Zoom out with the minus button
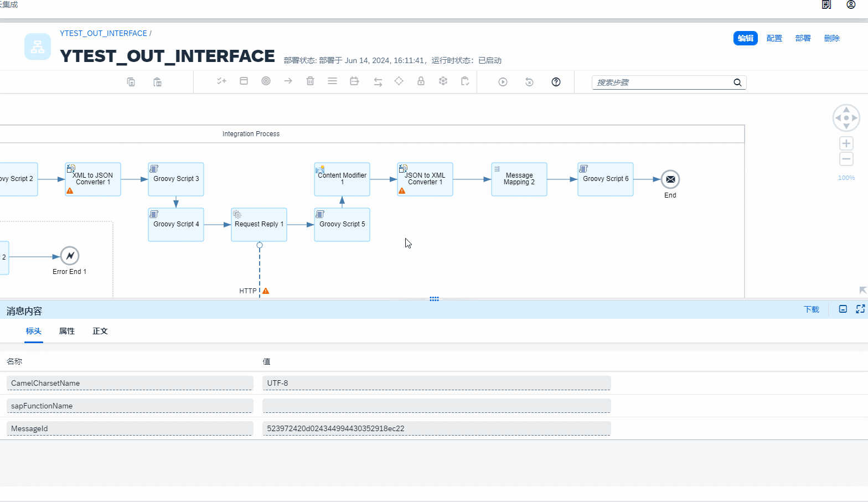 coord(846,159)
